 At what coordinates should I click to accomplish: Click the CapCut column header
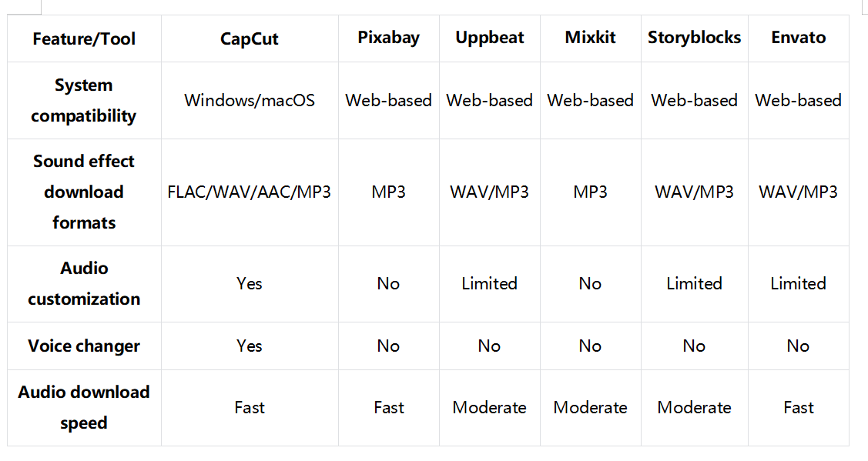250,38
